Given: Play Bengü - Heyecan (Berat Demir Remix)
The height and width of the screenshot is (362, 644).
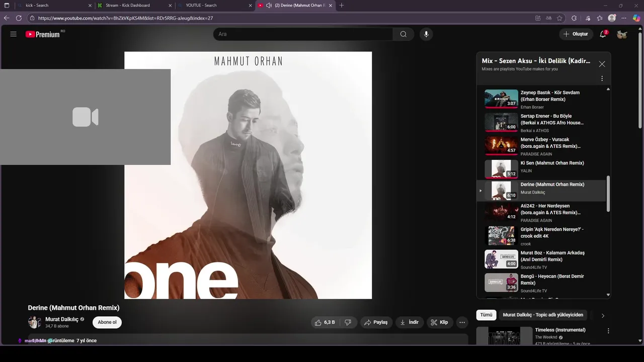Looking at the screenshot, I should point(541,283).
